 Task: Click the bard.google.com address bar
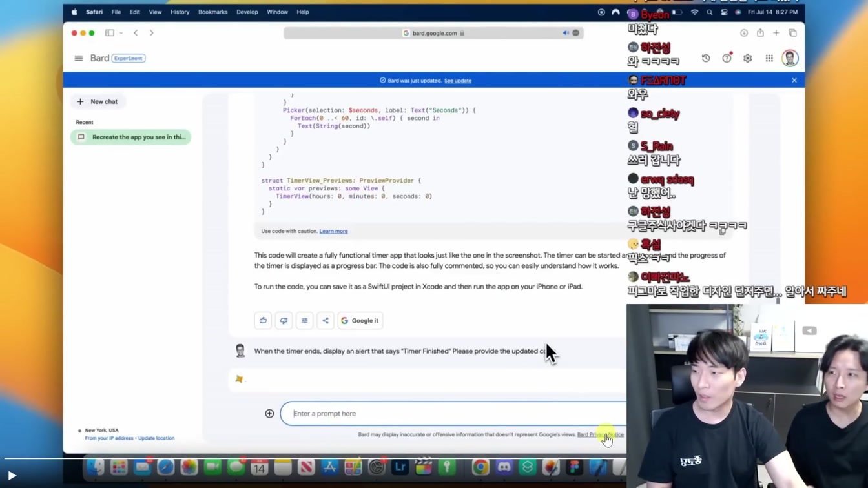point(433,33)
